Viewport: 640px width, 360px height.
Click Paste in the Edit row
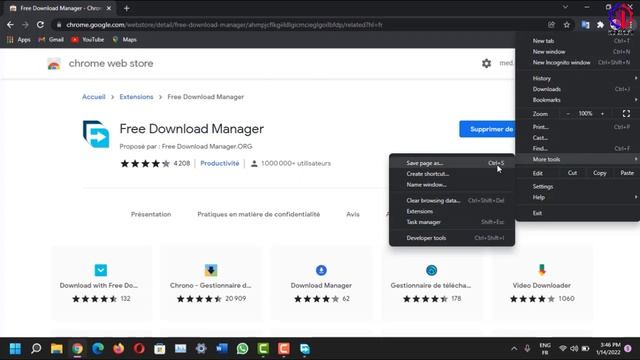[627, 173]
